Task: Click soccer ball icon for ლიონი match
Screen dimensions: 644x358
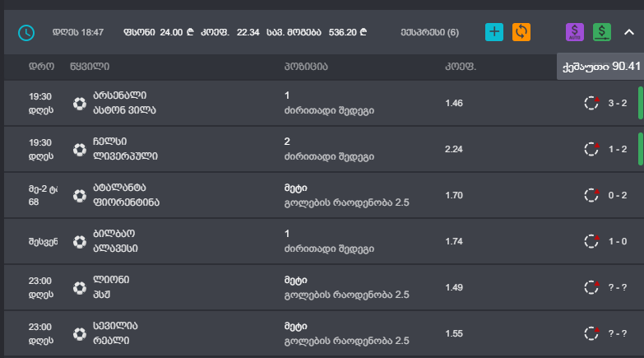Action: [80, 287]
